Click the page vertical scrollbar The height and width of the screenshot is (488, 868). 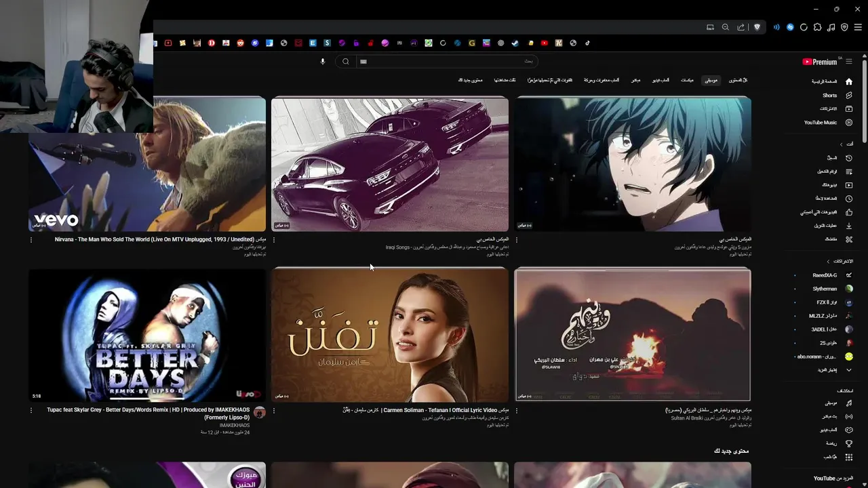865,102
